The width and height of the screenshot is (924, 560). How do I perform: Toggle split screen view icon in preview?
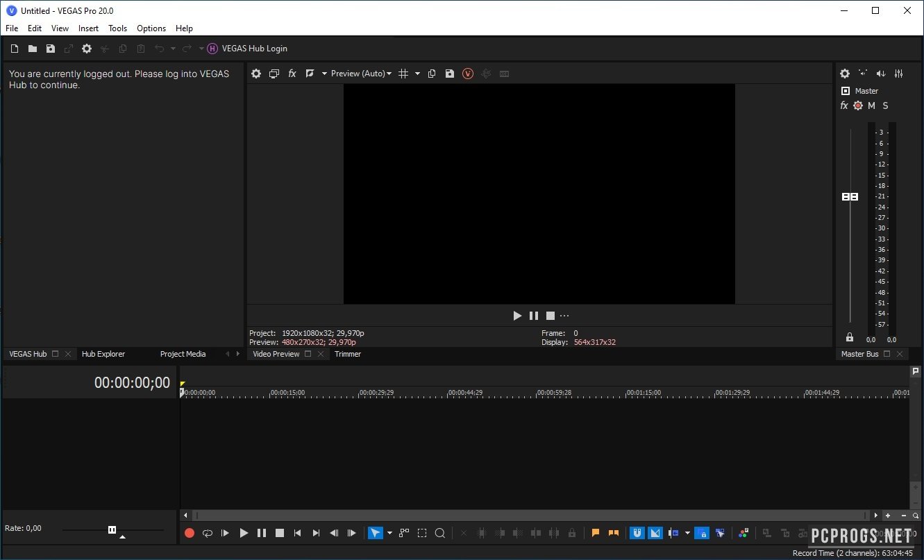click(x=310, y=74)
